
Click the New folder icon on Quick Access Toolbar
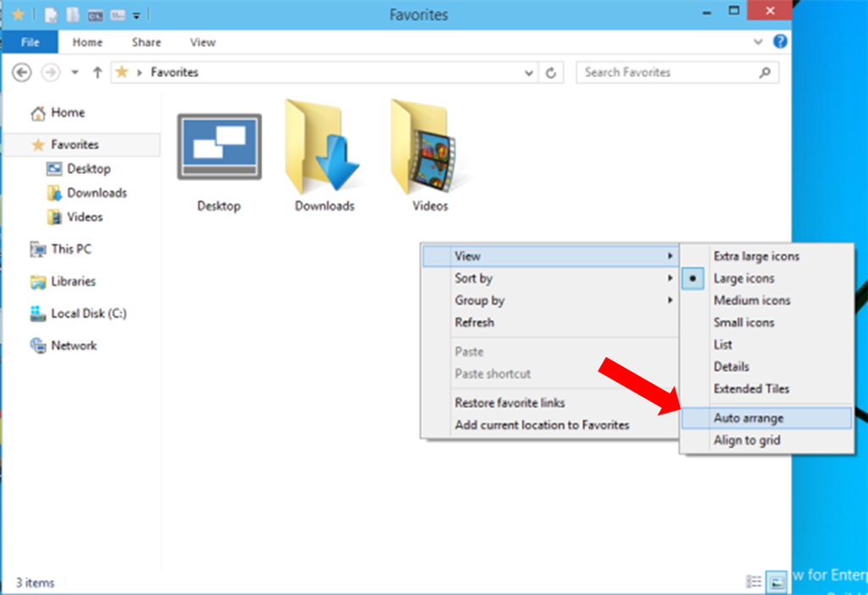tap(72, 14)
